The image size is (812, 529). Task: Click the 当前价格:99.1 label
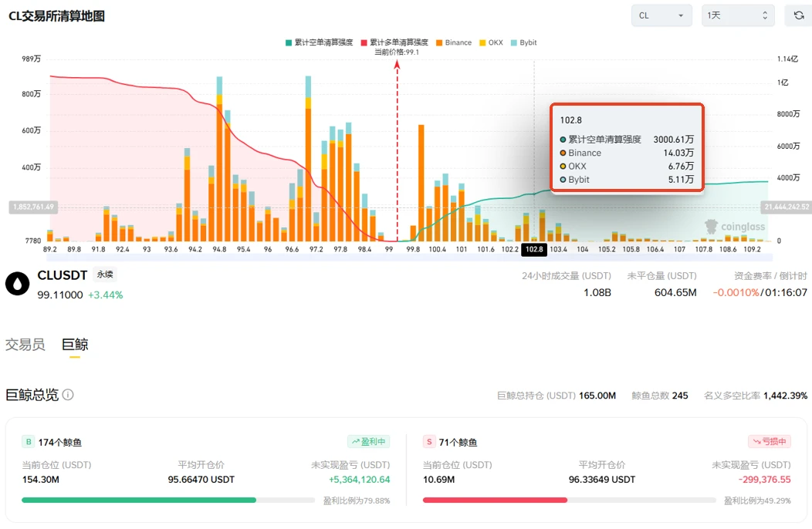tap(397, 52)
